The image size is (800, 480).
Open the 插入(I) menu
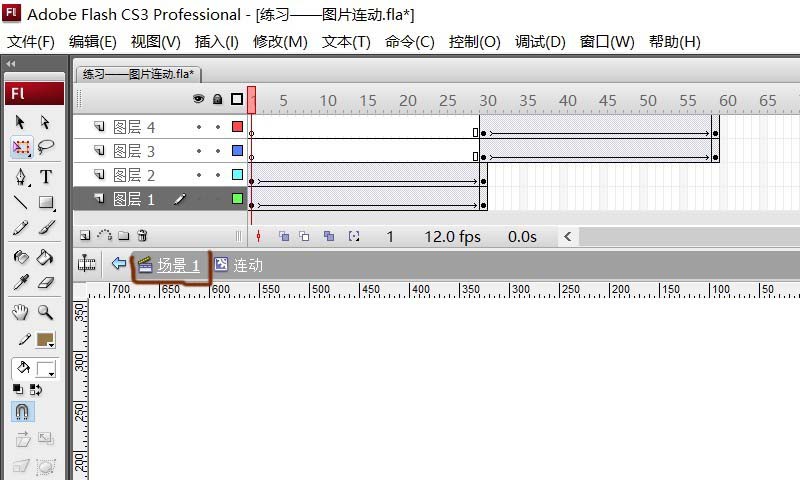[x=216, y=41]
